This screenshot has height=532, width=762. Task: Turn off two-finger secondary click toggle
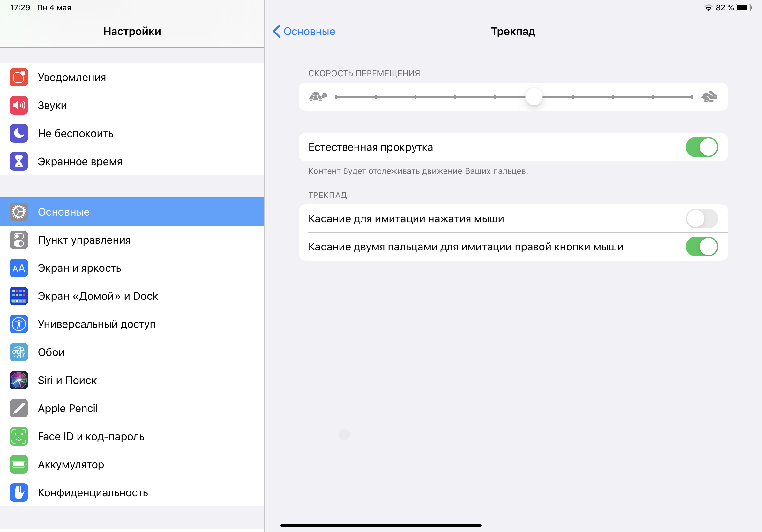(x=702, y=247)
